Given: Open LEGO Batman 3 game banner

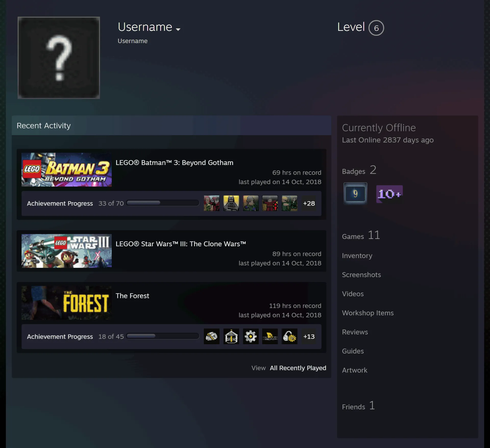Looking at the screenshot, I should point(67,170).
